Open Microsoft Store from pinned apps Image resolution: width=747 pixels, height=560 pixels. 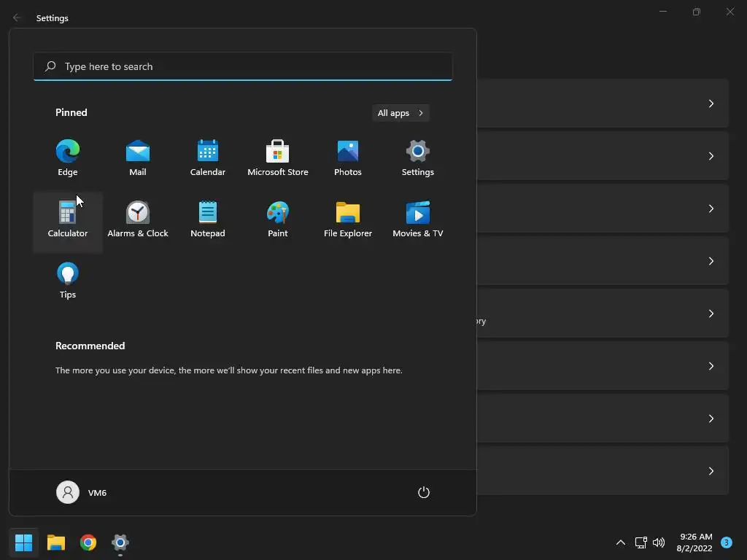coord(278,158)
